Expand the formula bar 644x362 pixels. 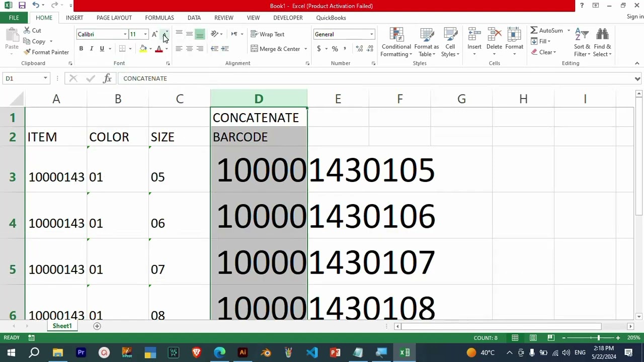[637, 79]
